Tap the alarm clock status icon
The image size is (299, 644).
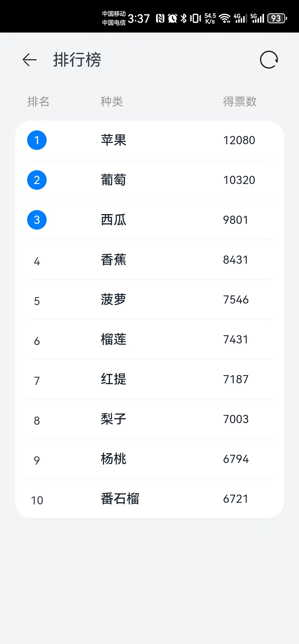(x=172, y=18)
